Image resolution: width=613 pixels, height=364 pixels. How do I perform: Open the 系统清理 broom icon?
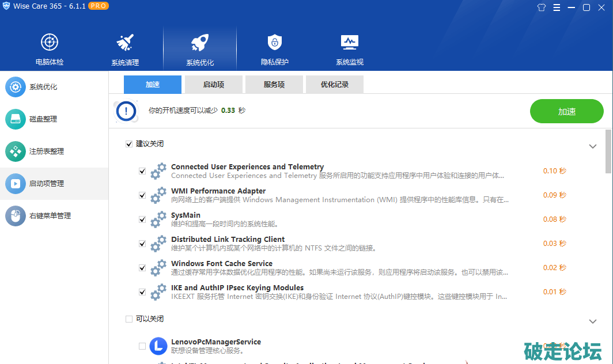[125, 43]
